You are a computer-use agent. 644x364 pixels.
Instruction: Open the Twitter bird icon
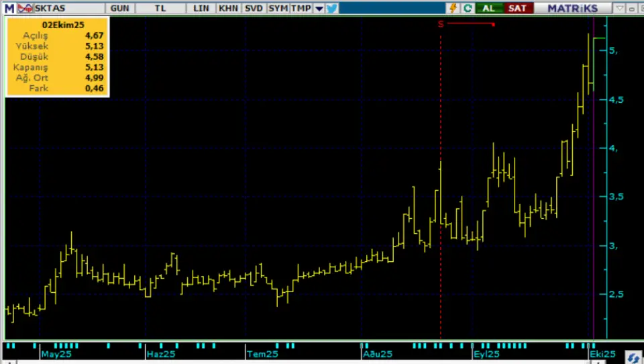[x=332, y=9]
